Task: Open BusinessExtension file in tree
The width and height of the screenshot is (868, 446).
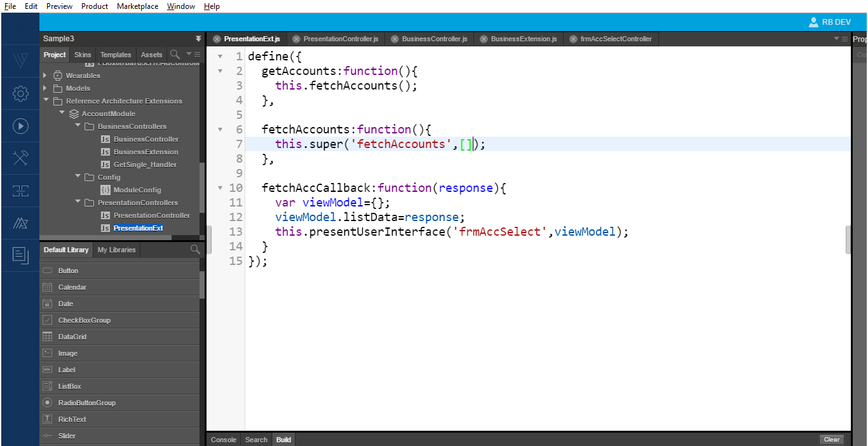Action: coord(146,152)
